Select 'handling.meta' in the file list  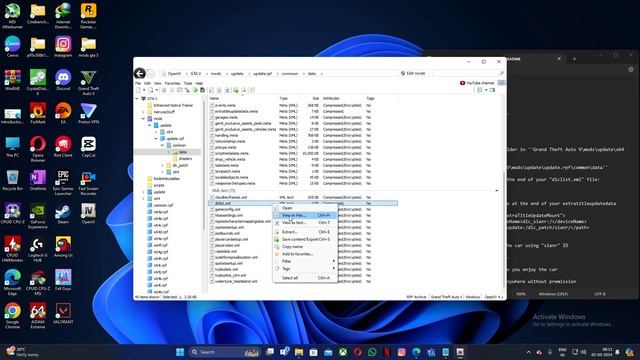[227, 136]
